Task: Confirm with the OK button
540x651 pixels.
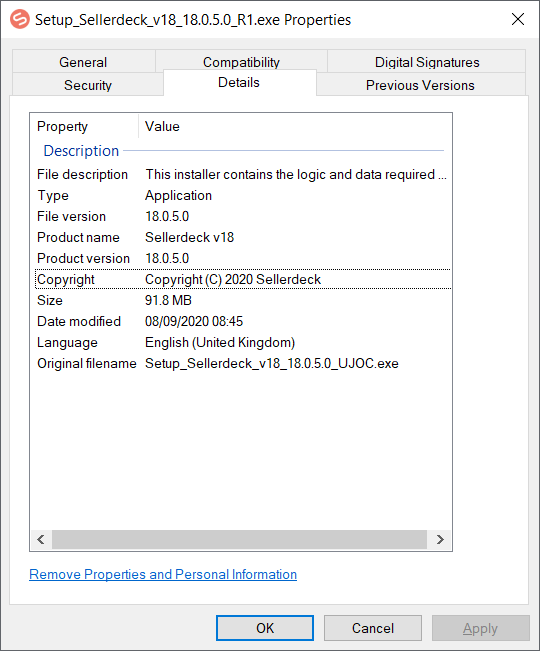Action: click(x=265, y=628)
